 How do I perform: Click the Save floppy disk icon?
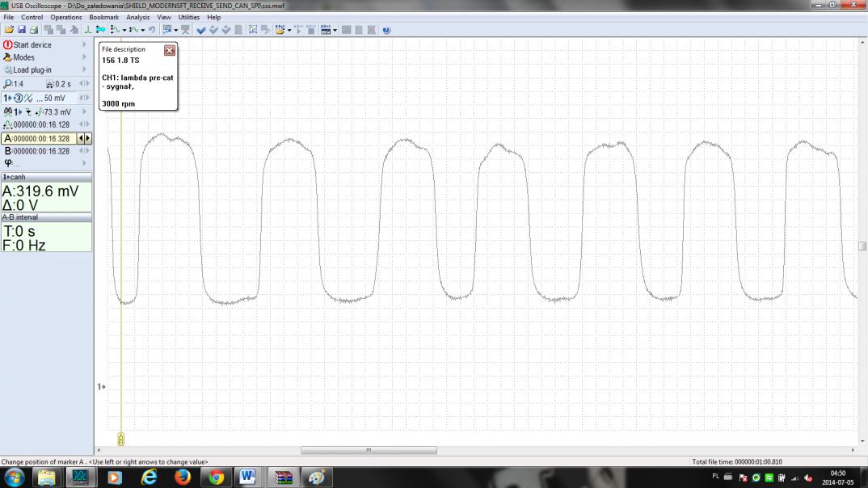[22, 30]
